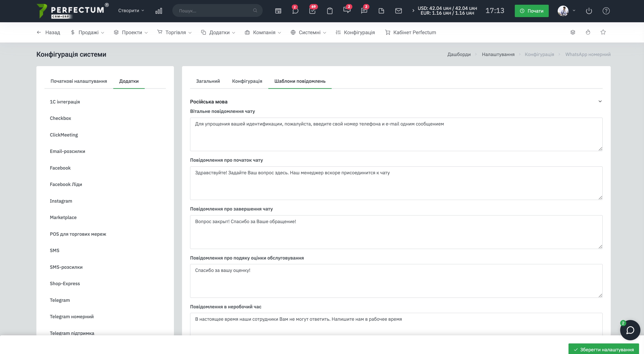Viewport: 644px width, 354px height.
Task: Click the star favorites icon
Action: (603, 32)
